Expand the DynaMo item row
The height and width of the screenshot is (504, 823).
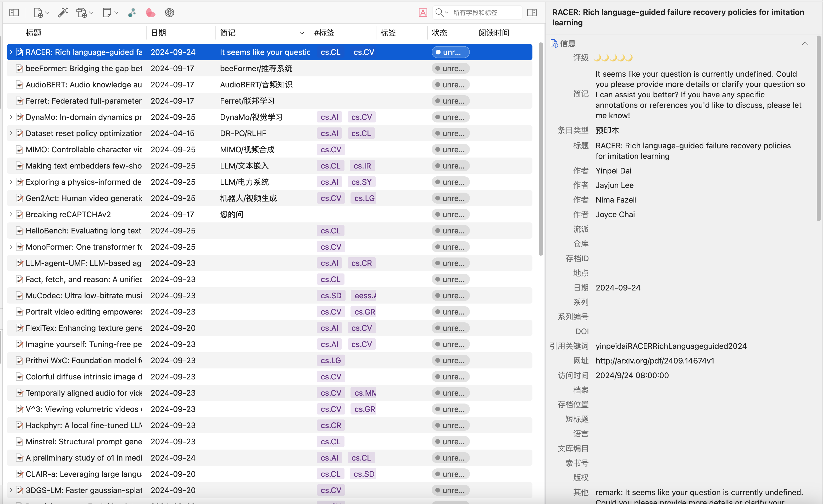pyautogui.click(x=11, y=117)
